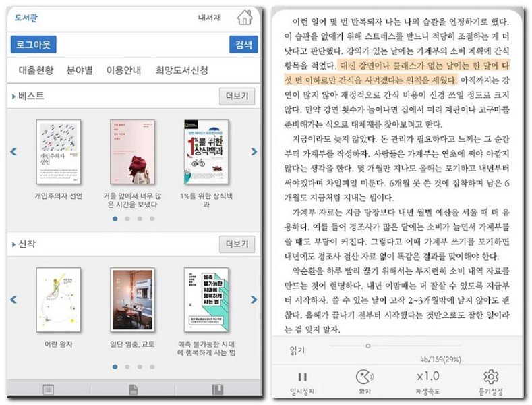This screenshot has height=405, width=532.
Task: Switch to the 분야별 tab
Action: pos(80,70)
